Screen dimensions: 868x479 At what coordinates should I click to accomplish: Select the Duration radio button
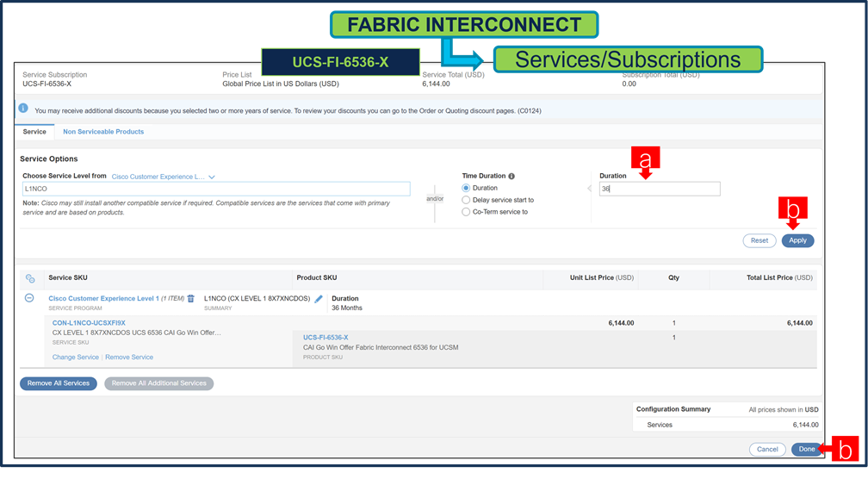(x=466, y=189)
